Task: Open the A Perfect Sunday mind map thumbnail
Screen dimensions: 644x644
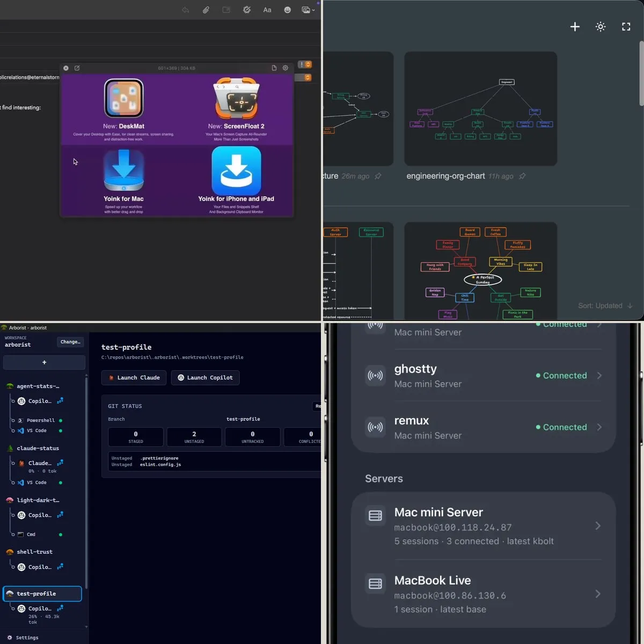Action: coord(480,271)
